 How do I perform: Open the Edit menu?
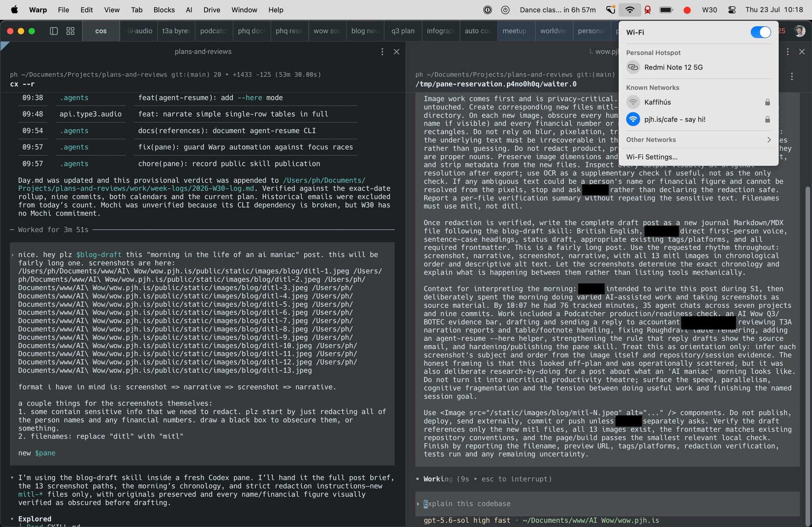click(x=86, y=10)
